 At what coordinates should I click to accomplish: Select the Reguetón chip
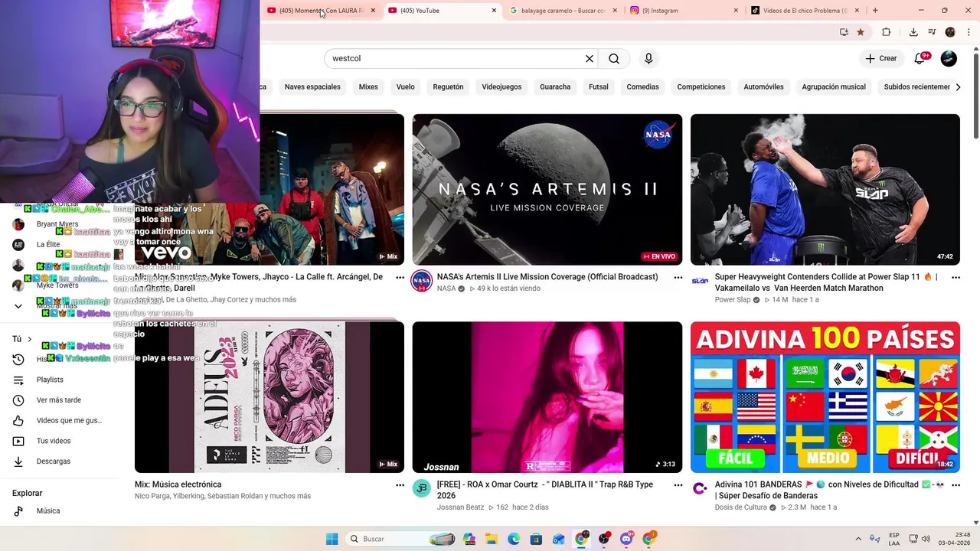coord(448,87)
